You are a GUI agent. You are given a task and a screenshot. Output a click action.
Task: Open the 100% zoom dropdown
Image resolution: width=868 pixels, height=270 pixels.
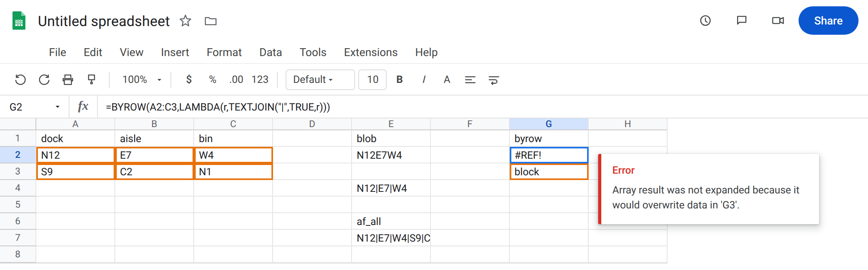click(142, 80)
